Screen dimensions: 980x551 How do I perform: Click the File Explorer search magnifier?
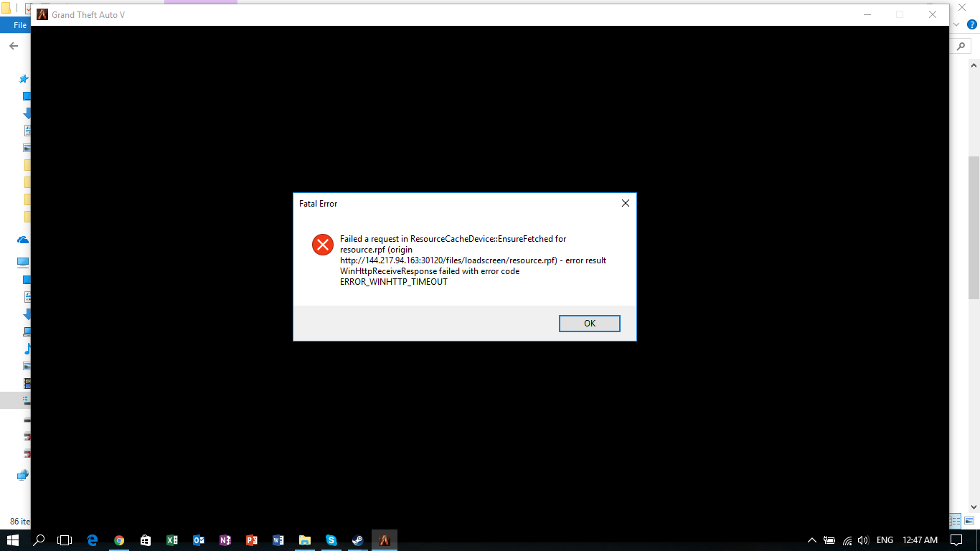(961, 46)
